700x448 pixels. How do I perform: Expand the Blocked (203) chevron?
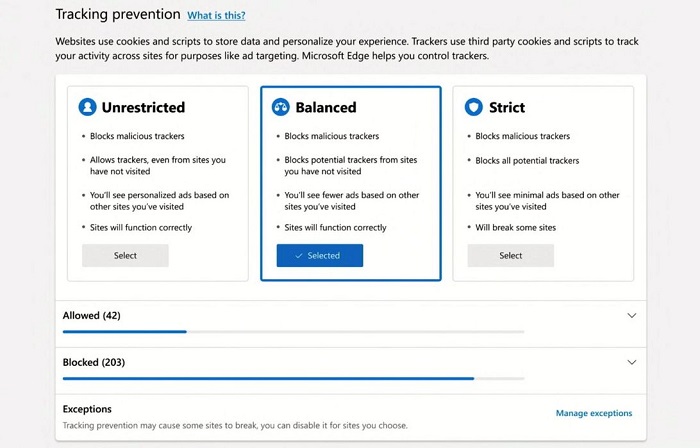632,362
